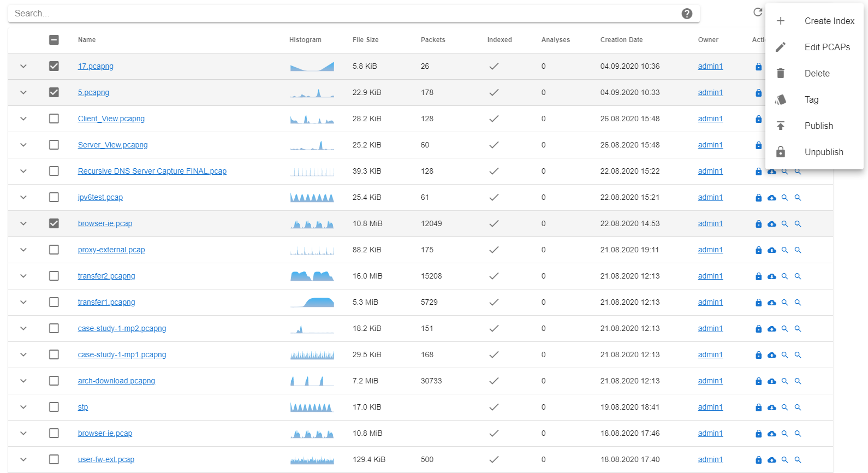This screenshot has width=868, height=473.
Task: Click the lock icon for 5.pcapng
Action: 758,93
